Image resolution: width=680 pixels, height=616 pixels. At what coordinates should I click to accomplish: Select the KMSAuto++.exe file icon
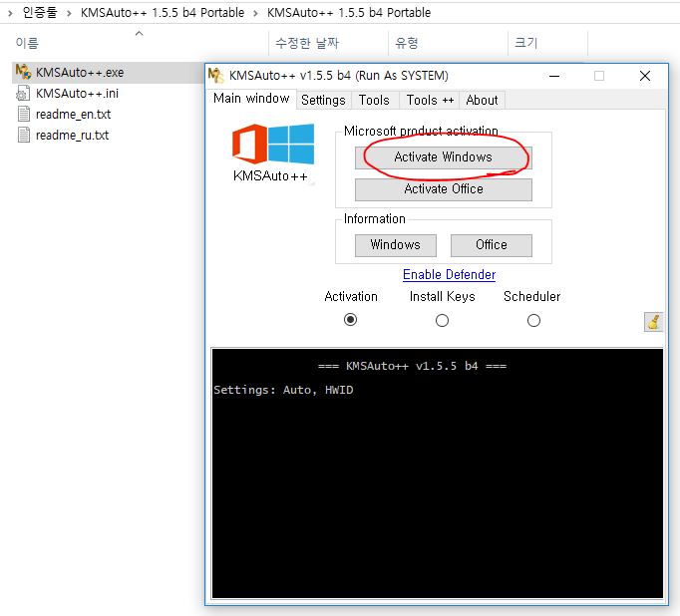point(23,72)
